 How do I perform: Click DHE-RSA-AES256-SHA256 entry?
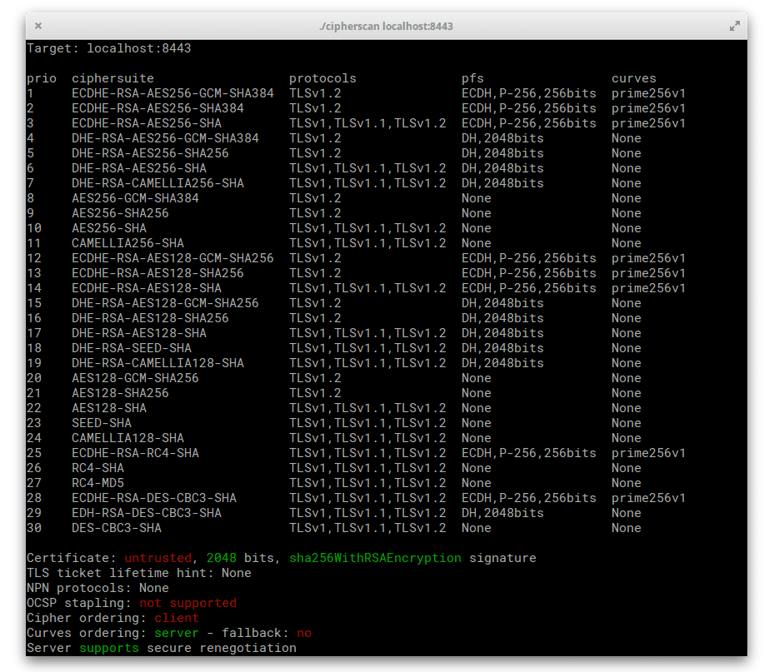point(151,153)
